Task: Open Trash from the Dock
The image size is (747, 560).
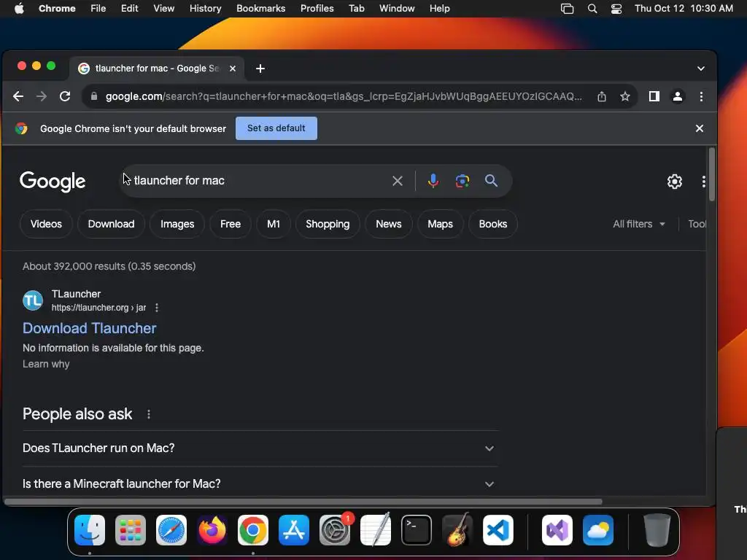Action: 657,530
